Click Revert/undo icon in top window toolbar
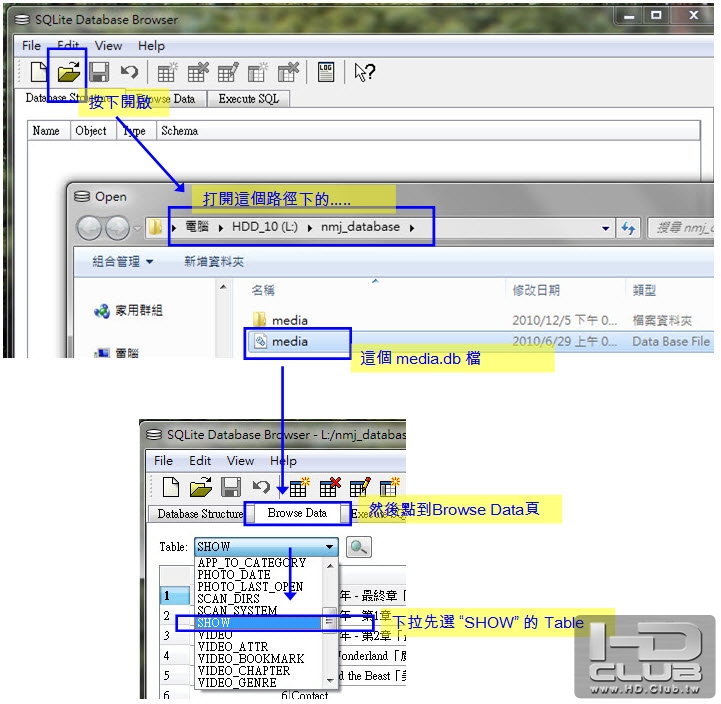This screenshot has width=721, height=704. pyautogui.click(x=129, y=72)
